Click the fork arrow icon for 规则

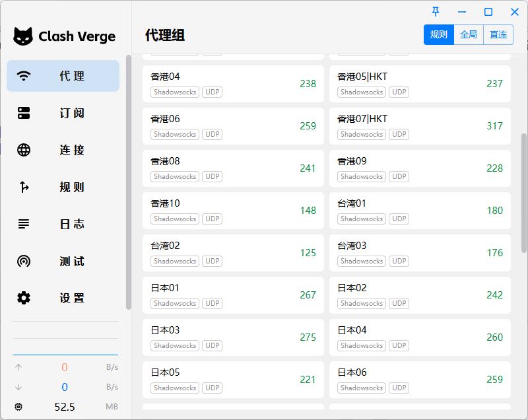pos(24,188)
